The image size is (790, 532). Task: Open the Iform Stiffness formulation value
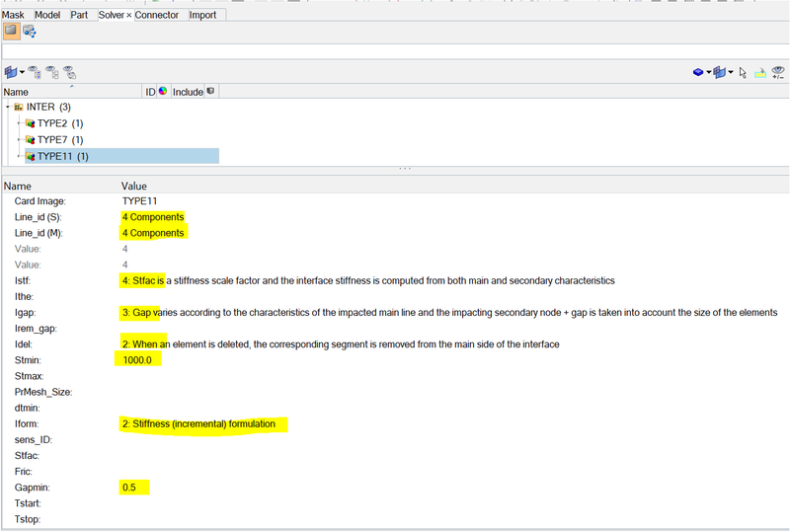click(x=199, y=423)
